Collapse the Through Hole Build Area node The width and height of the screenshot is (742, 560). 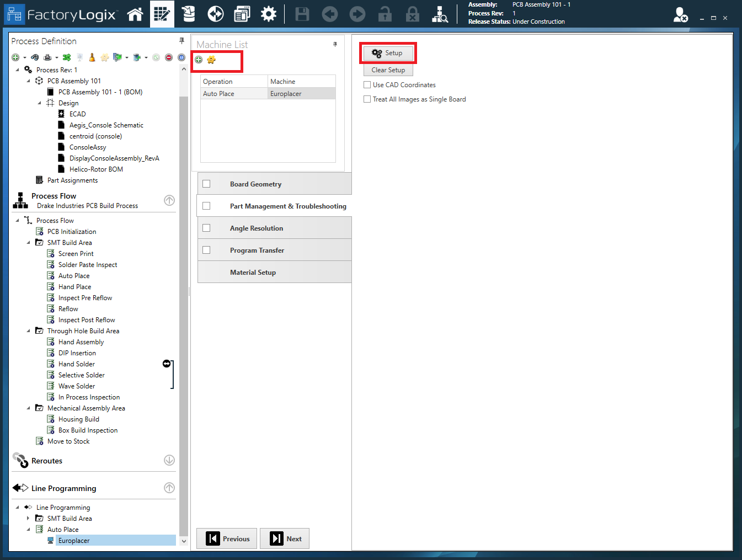click(29, 330)
